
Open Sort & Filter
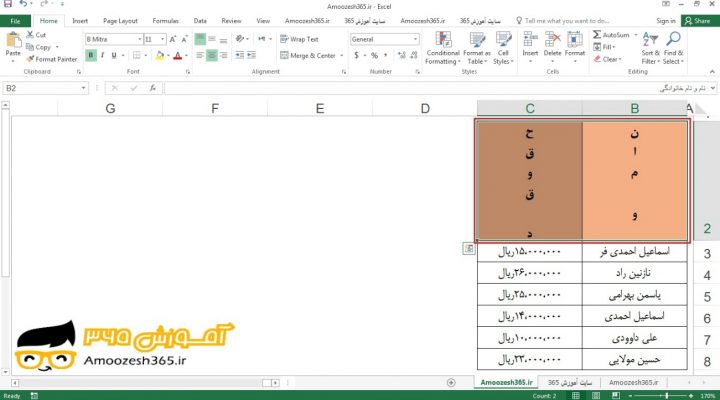[650, 48]
